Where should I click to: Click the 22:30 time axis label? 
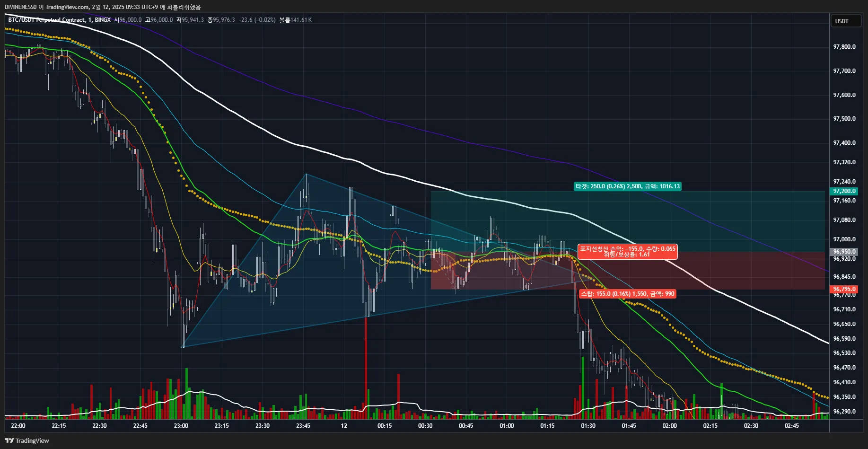pyautogui.click(x=99, y=426)
